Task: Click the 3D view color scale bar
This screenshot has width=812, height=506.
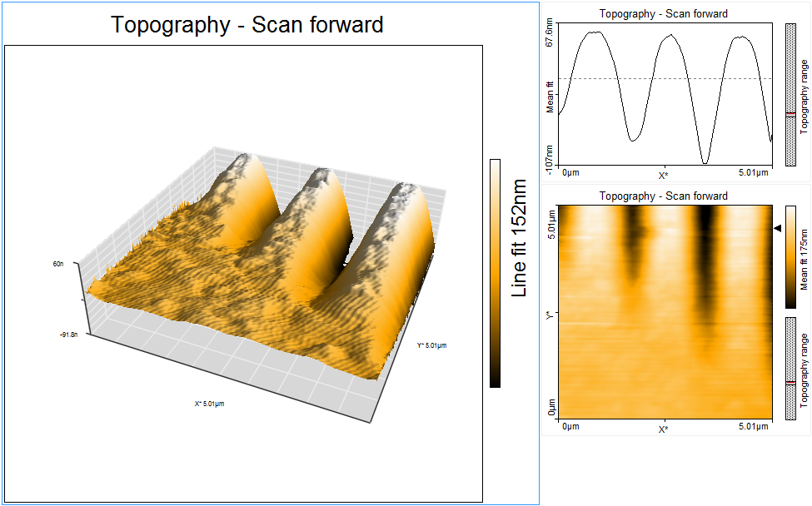Action: 495,273
